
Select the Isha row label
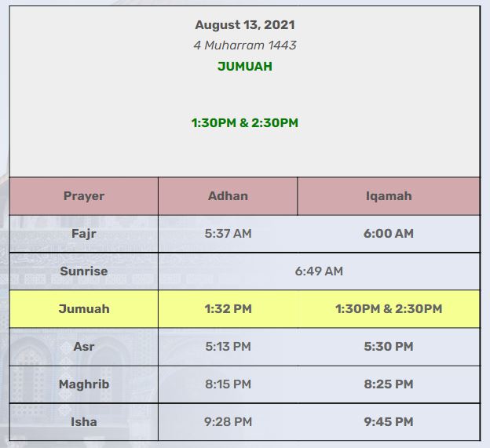(84, 422)
